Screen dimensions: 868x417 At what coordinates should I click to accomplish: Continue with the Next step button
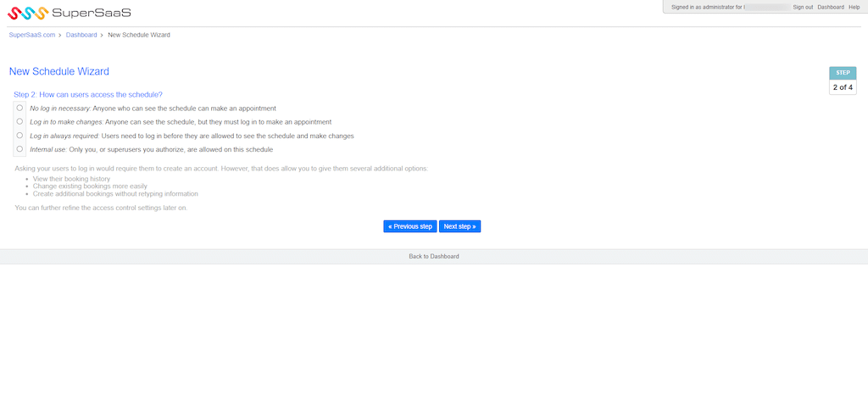459,226
